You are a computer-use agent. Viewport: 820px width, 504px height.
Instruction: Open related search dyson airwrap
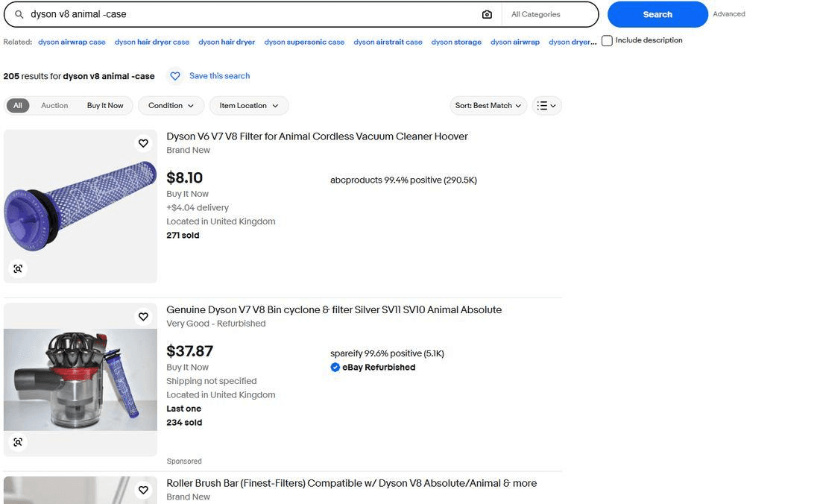pos(515,42)
